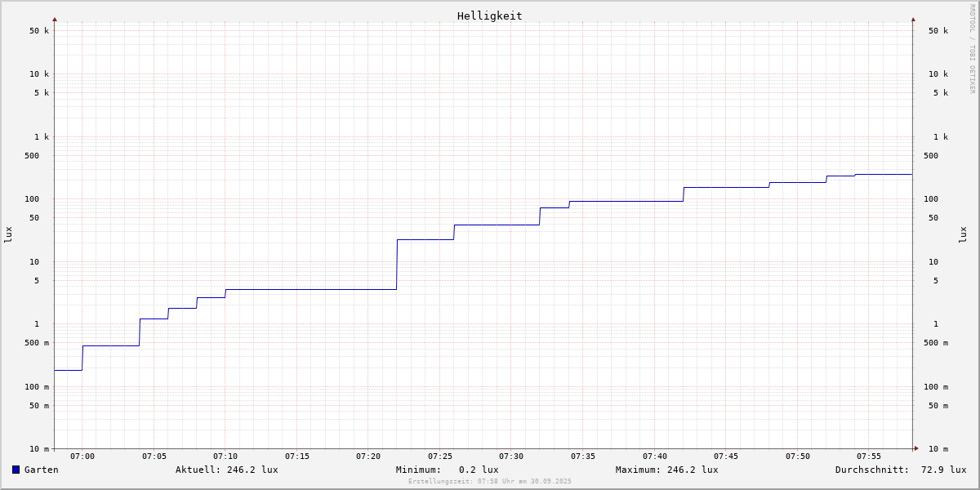Screen dimensions: 980x490
Task: Click the 10 m label on left axis
Action: 39,449
